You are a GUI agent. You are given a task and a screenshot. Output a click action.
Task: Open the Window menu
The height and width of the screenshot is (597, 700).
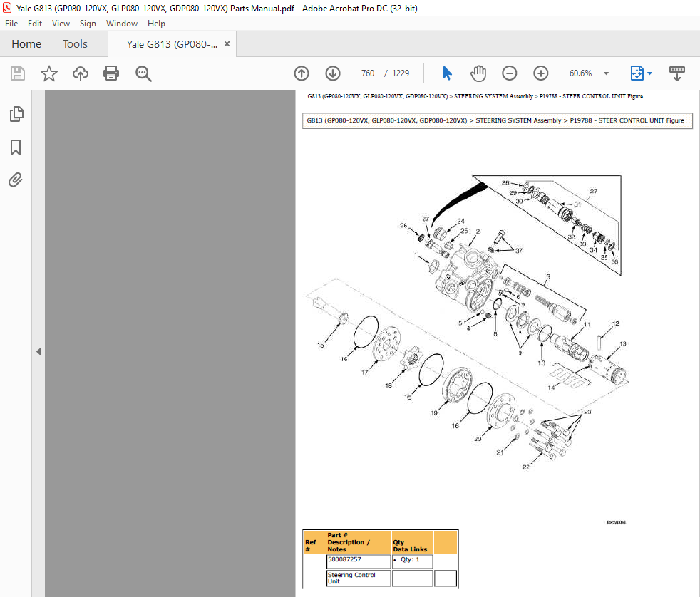[x=121, y=24]
